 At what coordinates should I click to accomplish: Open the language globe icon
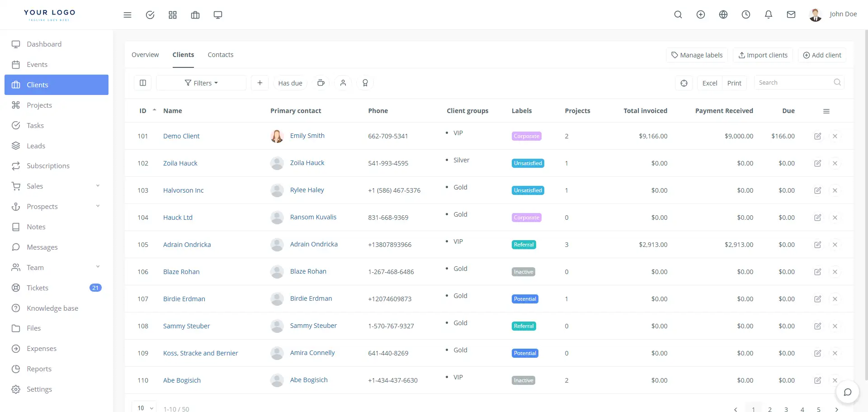(723, 15)
